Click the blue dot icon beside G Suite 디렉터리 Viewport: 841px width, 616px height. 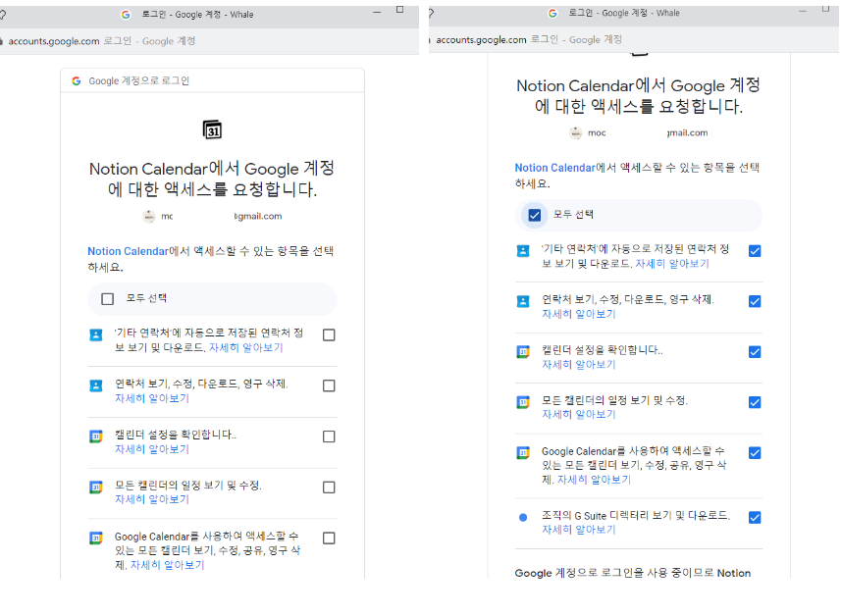click(521, 518)
